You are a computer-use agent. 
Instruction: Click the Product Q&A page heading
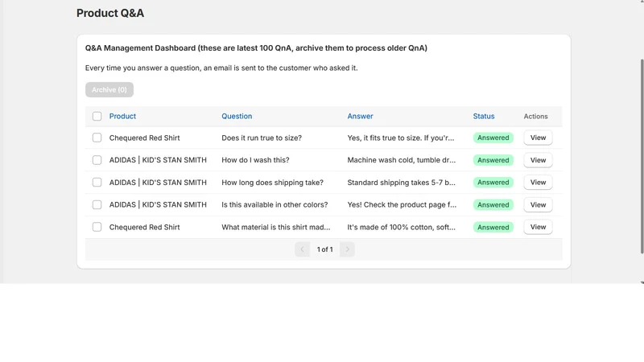pyautogui.click(x=110, y=13)
